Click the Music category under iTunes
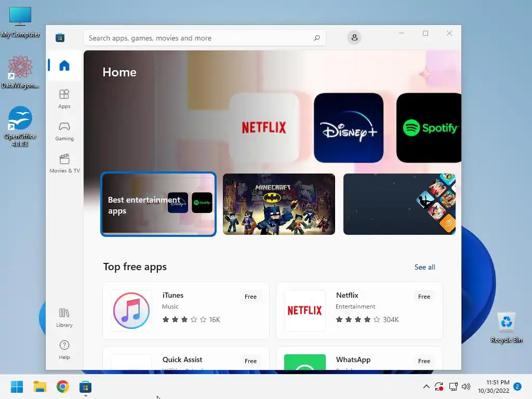Viewport: 532px width, 399px height. (x=170, y=307)
